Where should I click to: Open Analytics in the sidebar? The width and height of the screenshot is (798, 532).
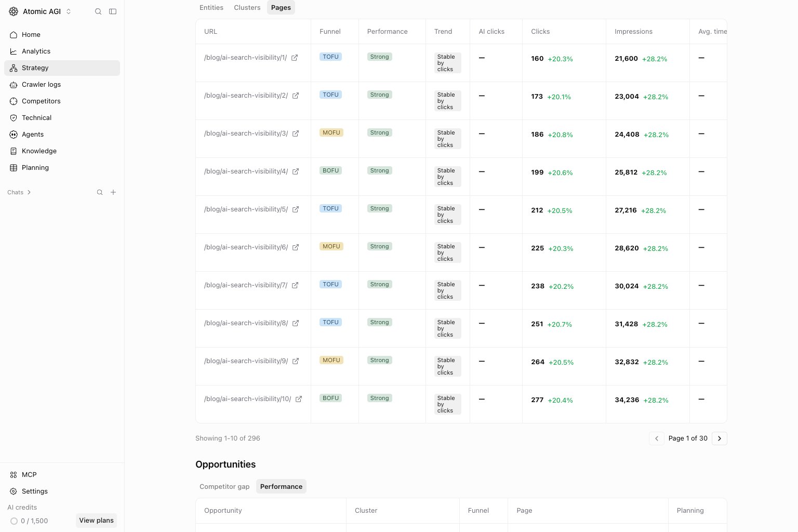coord(62,51)
